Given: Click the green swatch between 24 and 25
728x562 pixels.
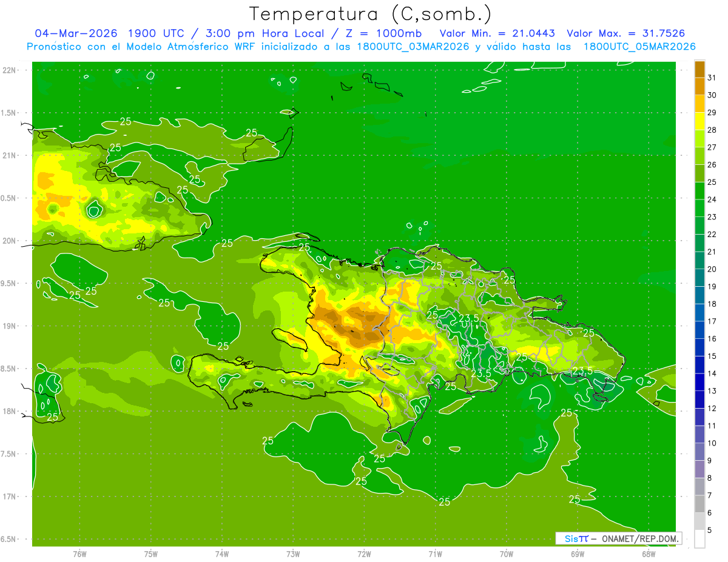Looking at the screenshot, I should point(699,191).
